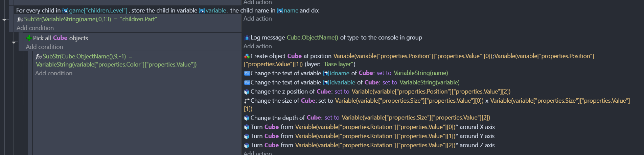Edit the "children.Part" string value
The image size is (644, 155).
(139, 19)
